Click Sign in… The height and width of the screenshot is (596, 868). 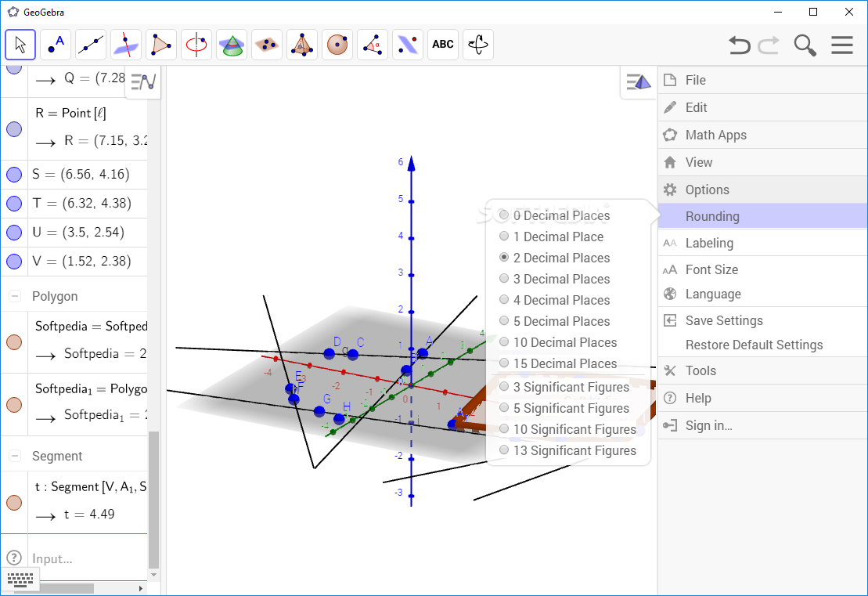click(763, 425)
